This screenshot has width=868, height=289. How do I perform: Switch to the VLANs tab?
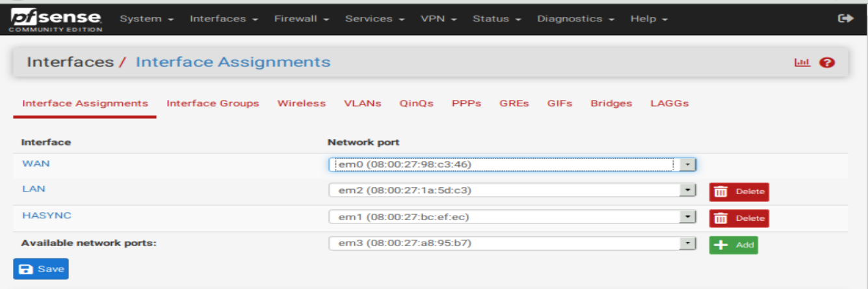(362, 103)
